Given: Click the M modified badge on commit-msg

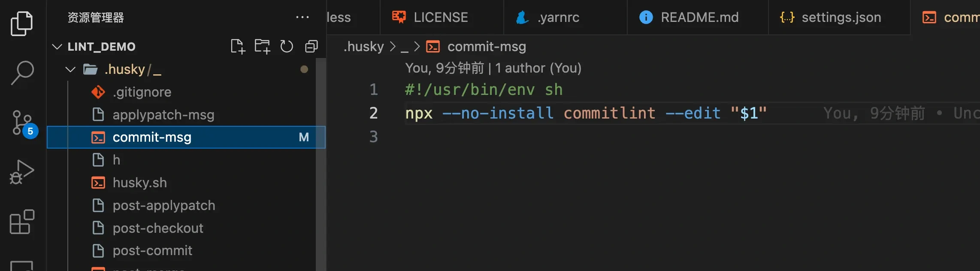Looking at the screenshot, I should tap(304, 137).
